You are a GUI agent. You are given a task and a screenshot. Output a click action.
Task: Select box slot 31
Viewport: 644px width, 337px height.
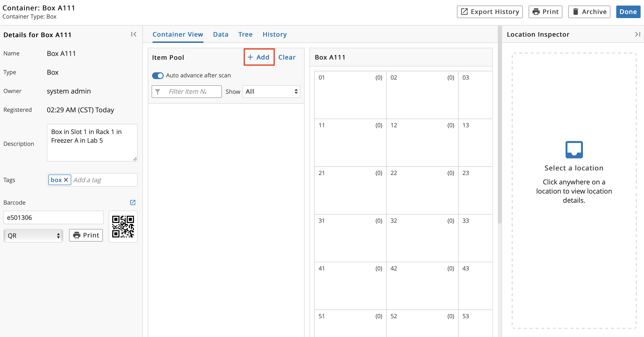point(350,238)
